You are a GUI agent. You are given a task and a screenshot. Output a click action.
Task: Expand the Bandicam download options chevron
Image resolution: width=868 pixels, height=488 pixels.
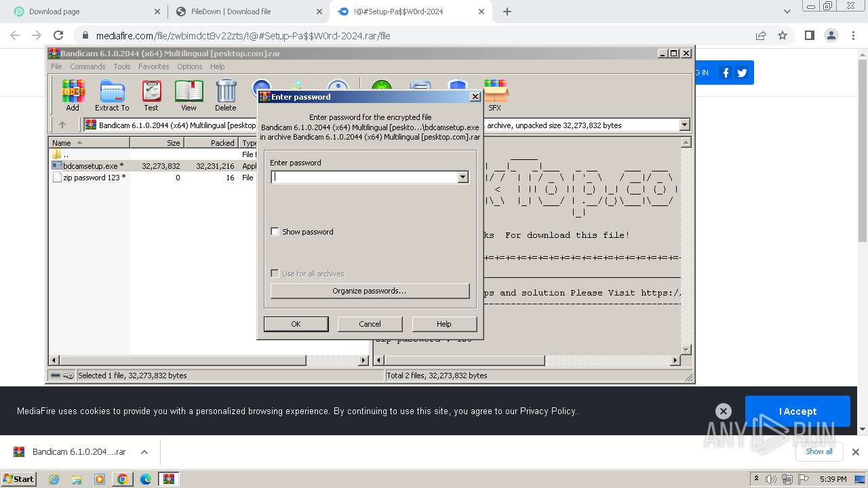point(144,452)
